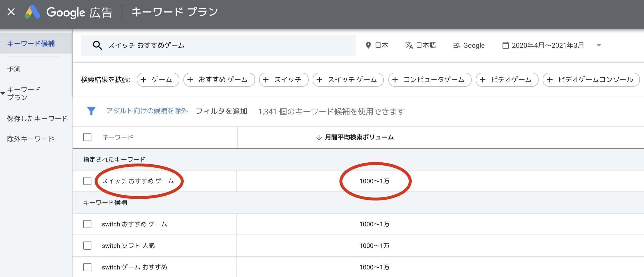
Task: Click the search magnifier icon
Action: click(97, 45)
